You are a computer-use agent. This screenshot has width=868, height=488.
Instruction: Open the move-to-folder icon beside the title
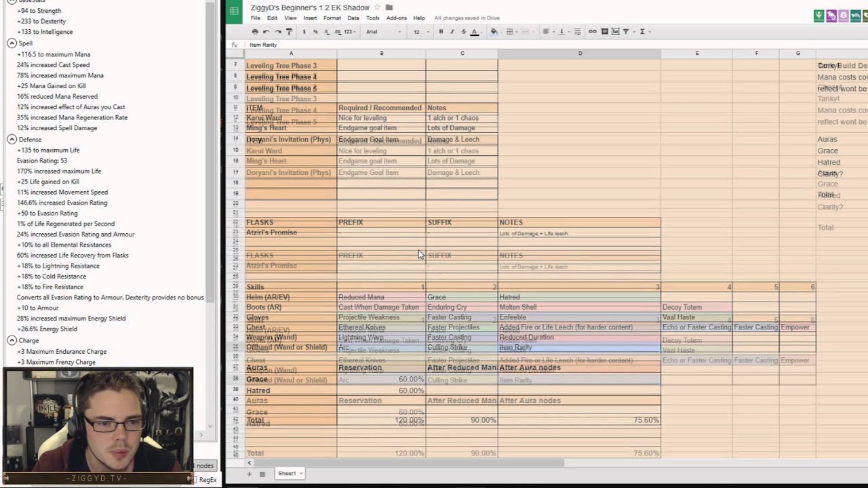(389, 7)
